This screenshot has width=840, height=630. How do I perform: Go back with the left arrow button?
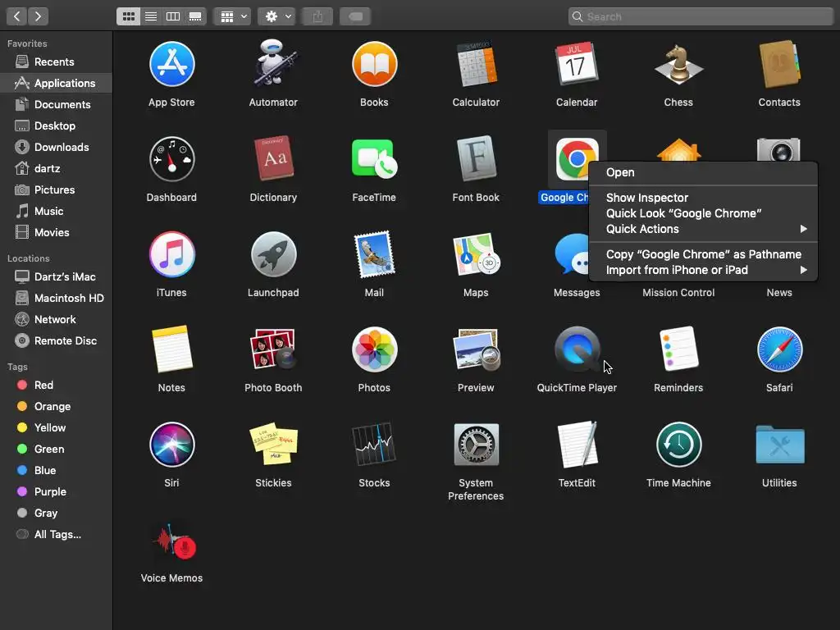[x=16, y=16]
